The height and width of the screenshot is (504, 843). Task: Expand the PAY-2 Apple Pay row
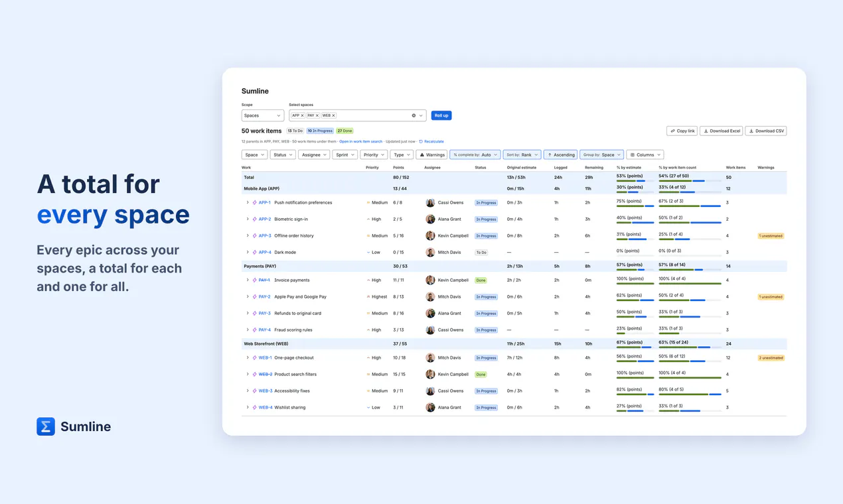click(x=248, y=297)
